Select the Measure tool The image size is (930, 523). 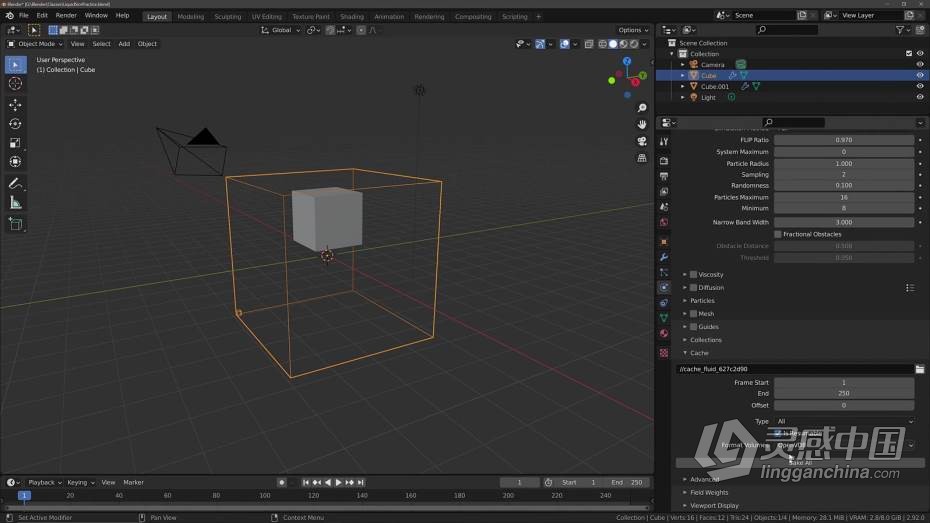tap(15, 203)
